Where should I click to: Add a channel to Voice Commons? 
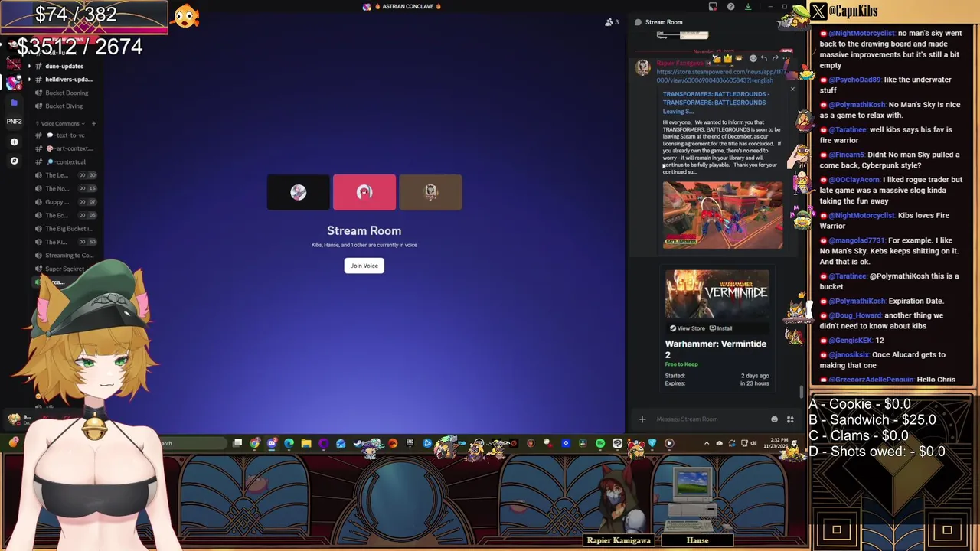[93, 123]
